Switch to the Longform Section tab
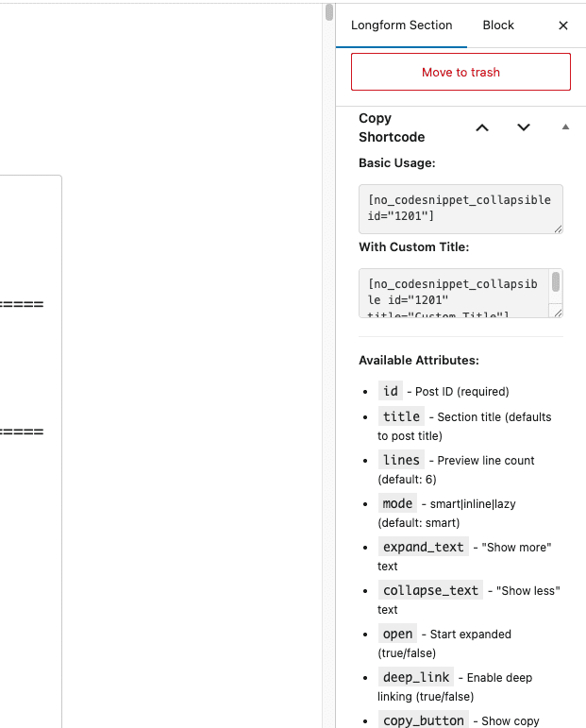The height and width of the screenshot is (728, 586). pyautogui.click(x=401, y=25)
